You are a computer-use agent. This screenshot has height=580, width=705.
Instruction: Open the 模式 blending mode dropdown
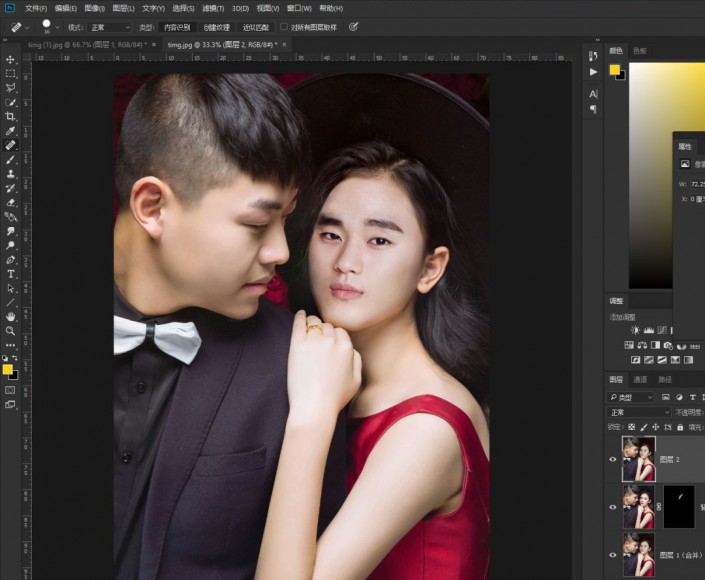pyautogui.click(x=109, y=27)
